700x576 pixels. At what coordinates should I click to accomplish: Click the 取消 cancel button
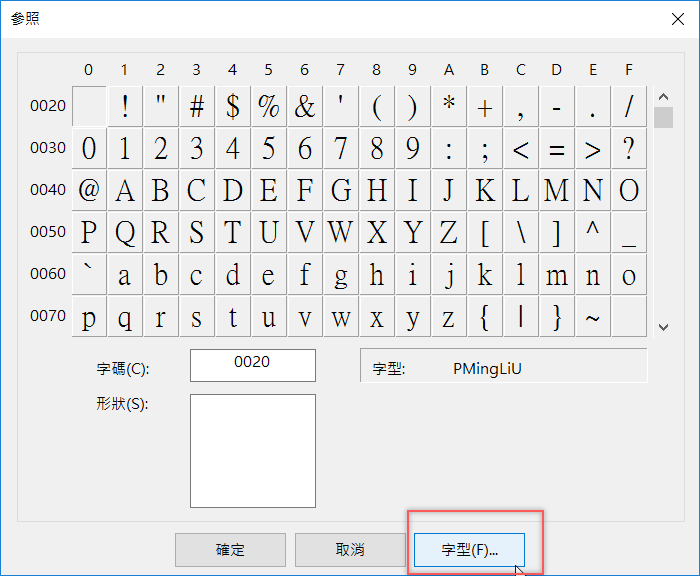[x=349, y=550]
